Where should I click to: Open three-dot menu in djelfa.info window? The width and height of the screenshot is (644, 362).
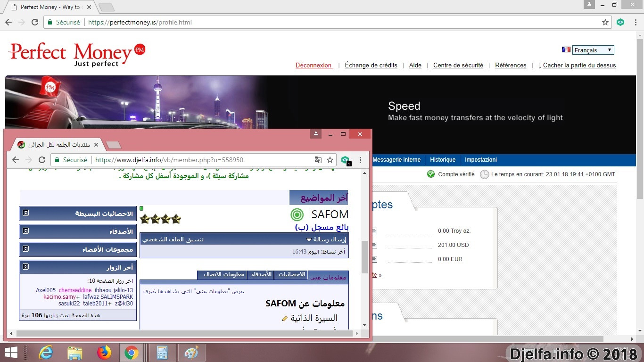click(x=361, y=160)
